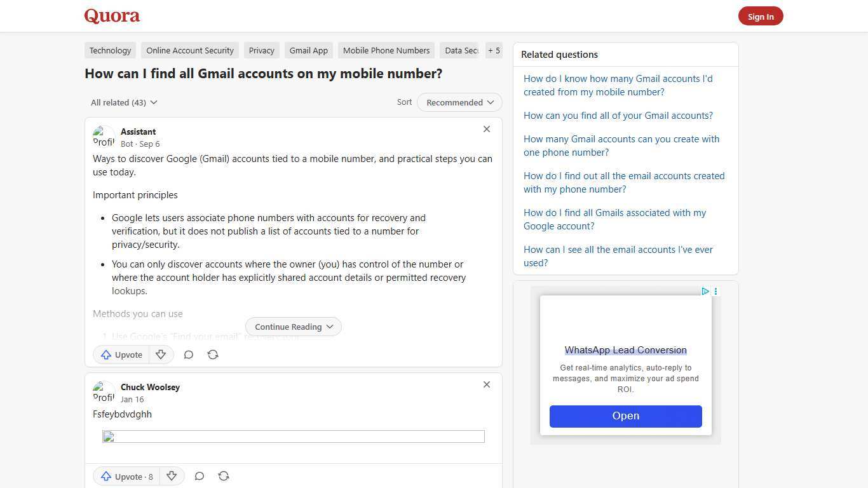Downvote the Assistant's answer
Viewport: 868px width, 488px height.
[x=161, y=355]
